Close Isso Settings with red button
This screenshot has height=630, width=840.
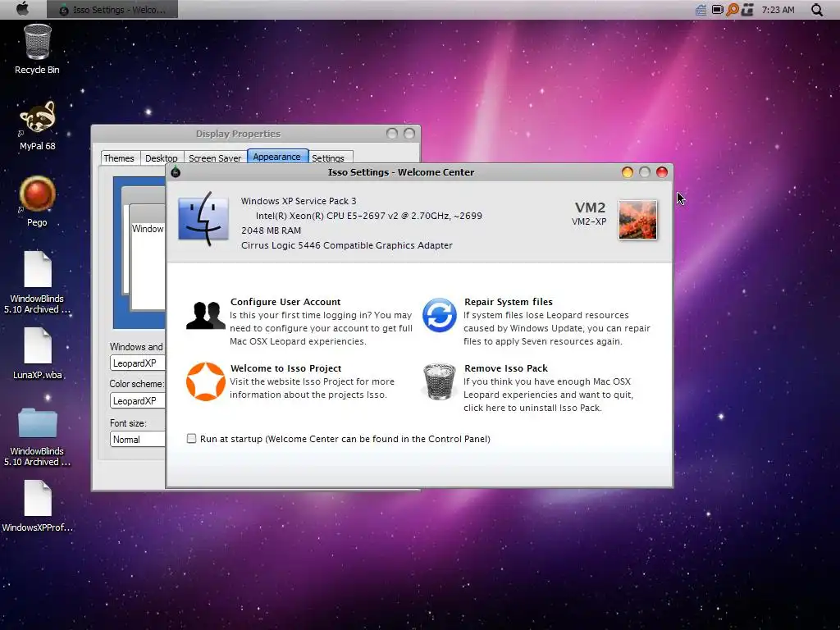click(x=662, y=172)
